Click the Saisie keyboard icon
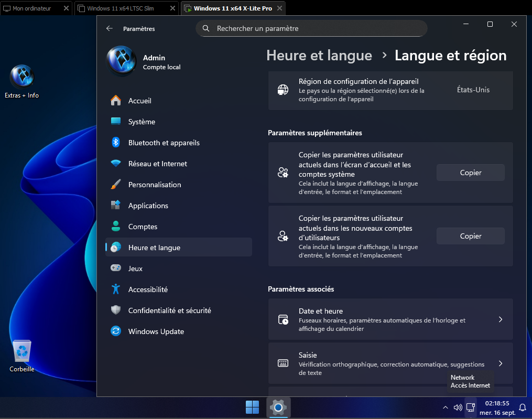This screenshot has height=419, width=532. pyautogui.click(x=283, y=363)
